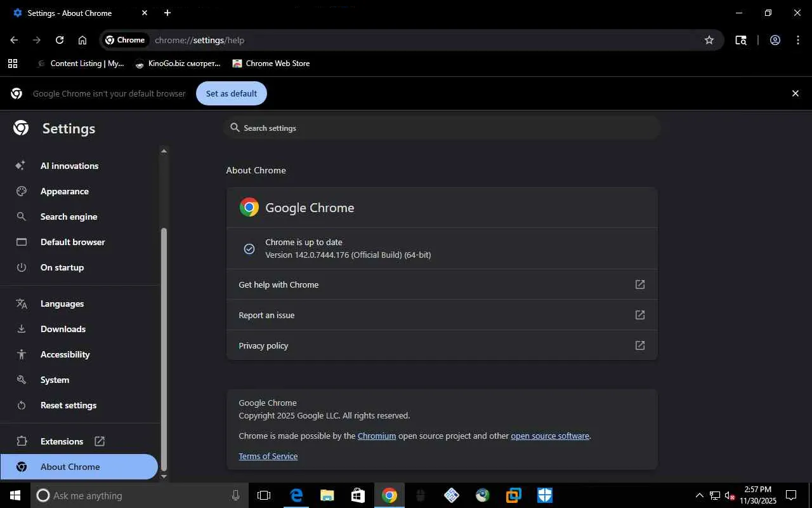Screen dimensions: 812x508
Task: Click the Settings title text
Action: click(69, 129)
